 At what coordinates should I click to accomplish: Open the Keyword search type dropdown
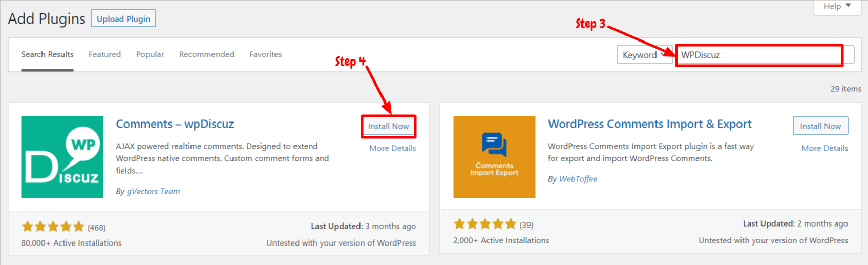coord(644,55)
